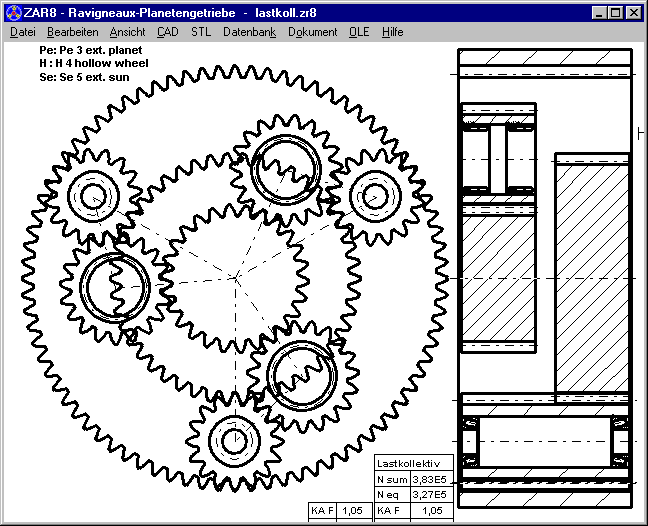Click the center of the central sun gear
Viewport: 648px width, 526px height.
click(x=235, y=276)
